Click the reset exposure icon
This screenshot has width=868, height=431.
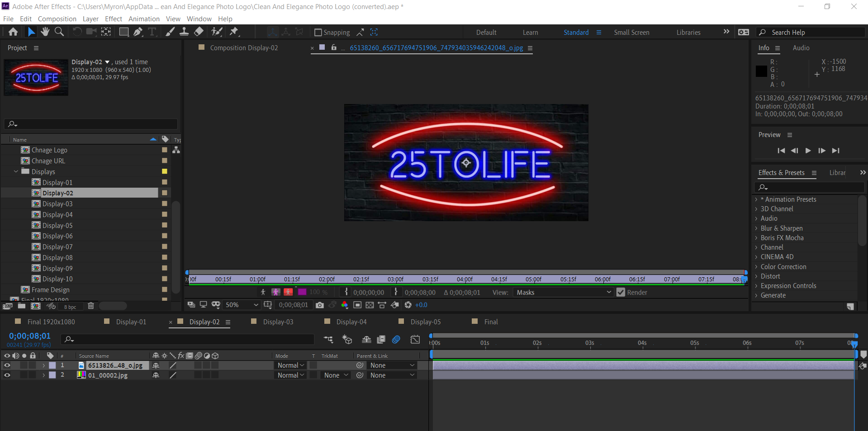[408, 305]
